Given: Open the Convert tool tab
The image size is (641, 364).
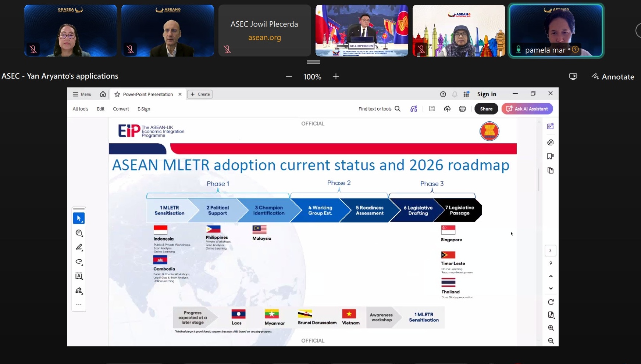Looking at the screenshot, I should (121, 109).
